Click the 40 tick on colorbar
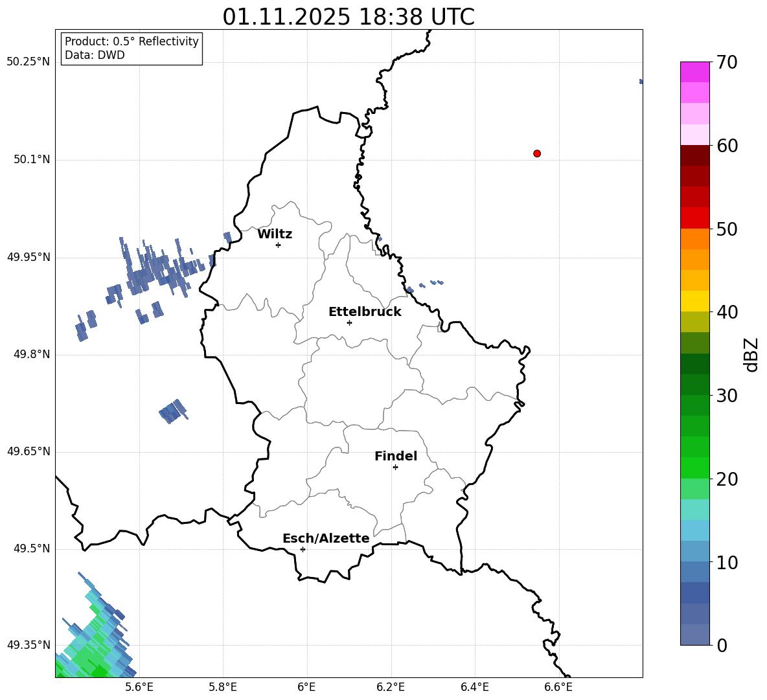Viewport: 767px width, 700px height. [x=727, y=312]
